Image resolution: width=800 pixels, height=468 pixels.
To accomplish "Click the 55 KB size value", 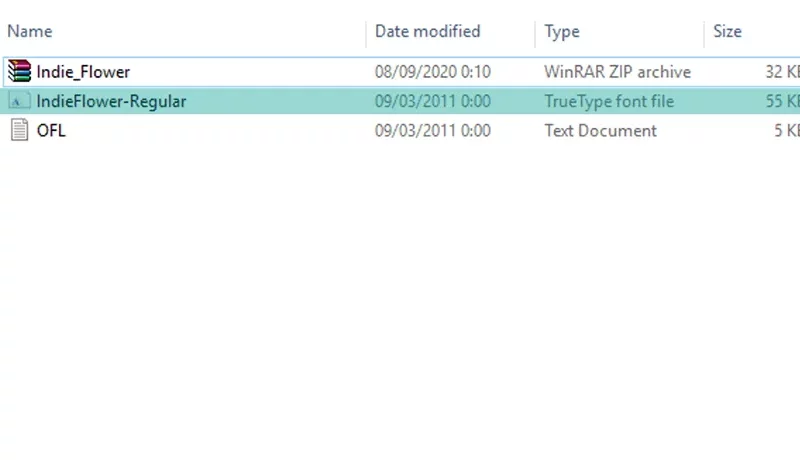I will 782,101.
